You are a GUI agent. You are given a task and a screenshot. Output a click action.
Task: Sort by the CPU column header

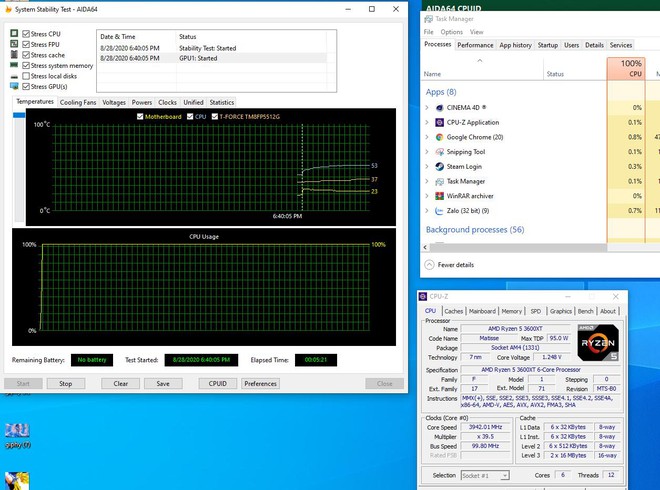point(626,69)
